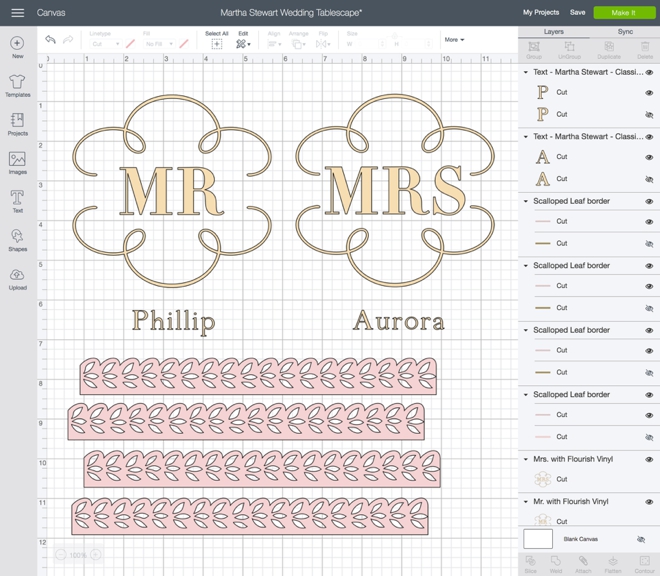The image size is (660, 576).
Task: Group the selected layers
Action: coord(534,50)
